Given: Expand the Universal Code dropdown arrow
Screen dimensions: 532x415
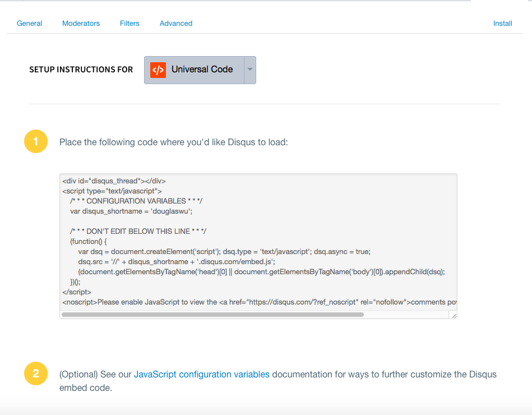Looking at the screenshot, I should tap(250, 70).
